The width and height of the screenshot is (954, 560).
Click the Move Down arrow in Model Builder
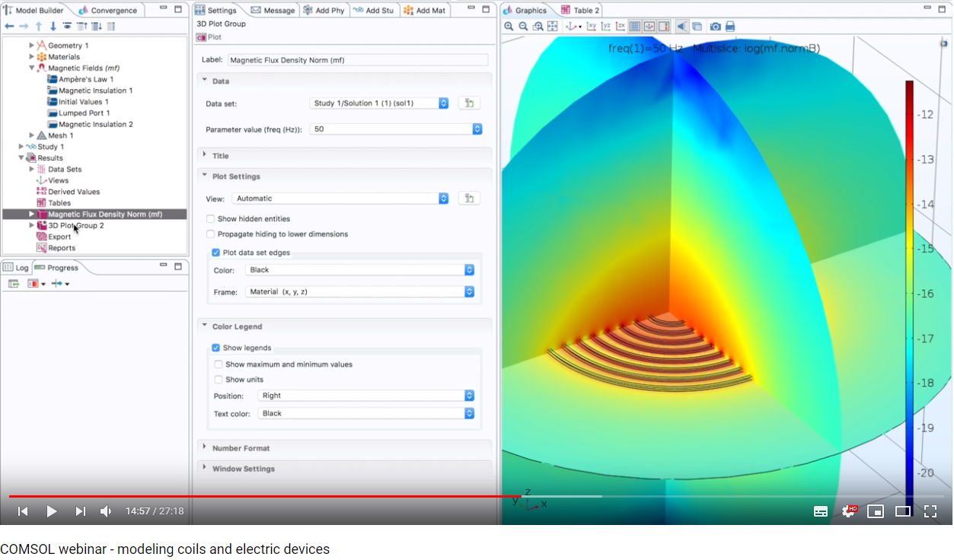click(53, 27)
